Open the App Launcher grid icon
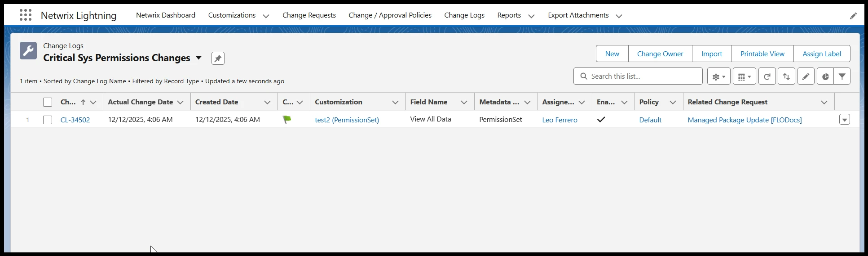 tap(26, 15)
